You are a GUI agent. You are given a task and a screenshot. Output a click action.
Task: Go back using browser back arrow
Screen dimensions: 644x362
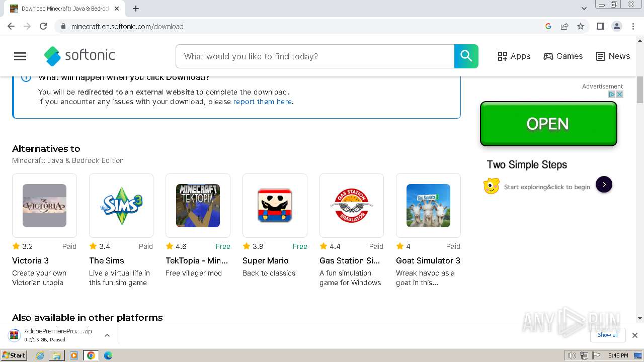tap(11, 26)
